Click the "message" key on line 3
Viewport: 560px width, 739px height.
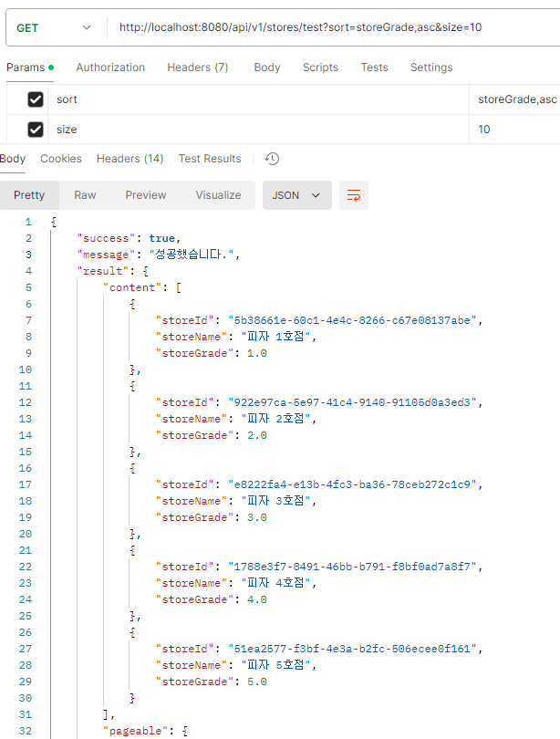pos(106,255)
